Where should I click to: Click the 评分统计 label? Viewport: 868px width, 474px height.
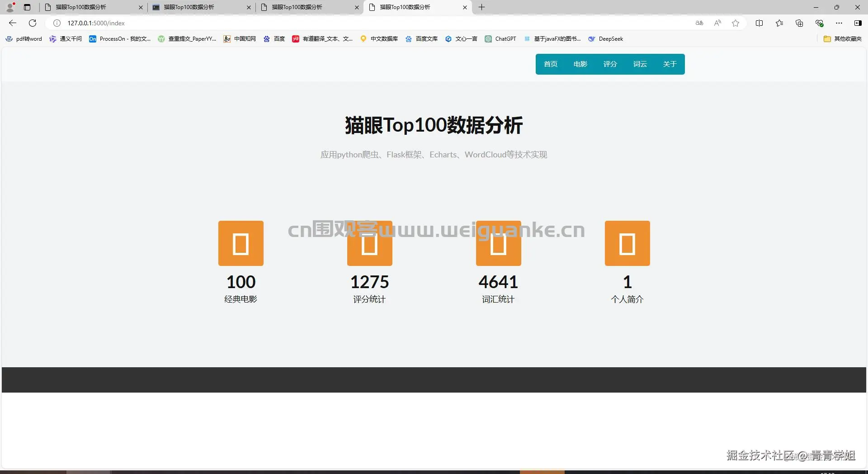[x=370, y=299]
